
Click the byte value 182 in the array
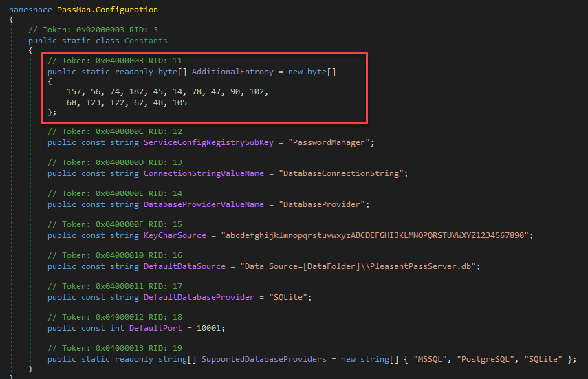pos(136,92)
